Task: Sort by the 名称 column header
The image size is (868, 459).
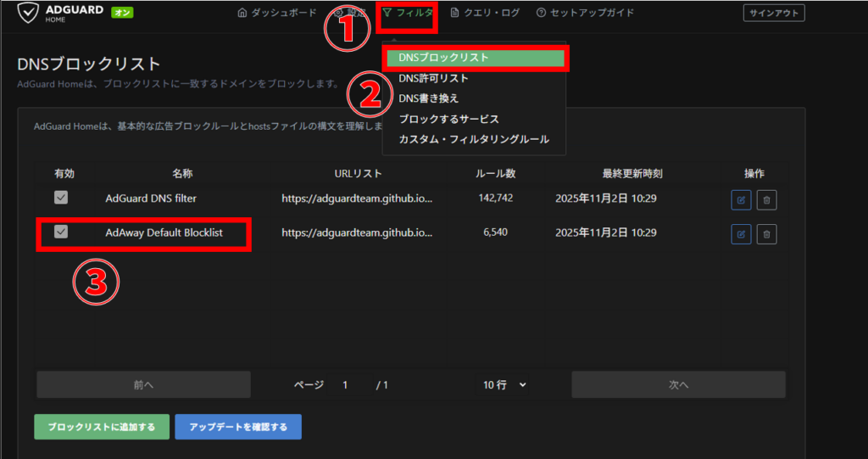Action: (182, 174)
